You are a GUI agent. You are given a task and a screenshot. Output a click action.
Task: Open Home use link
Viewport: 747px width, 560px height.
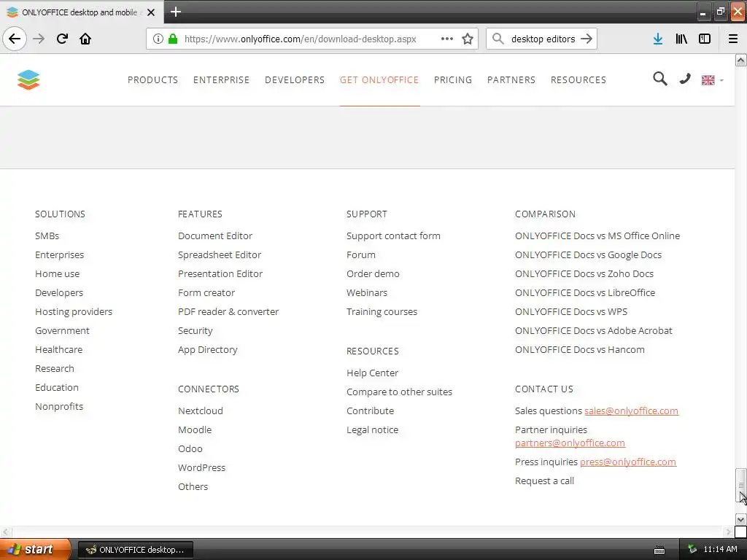coord(57,274)
